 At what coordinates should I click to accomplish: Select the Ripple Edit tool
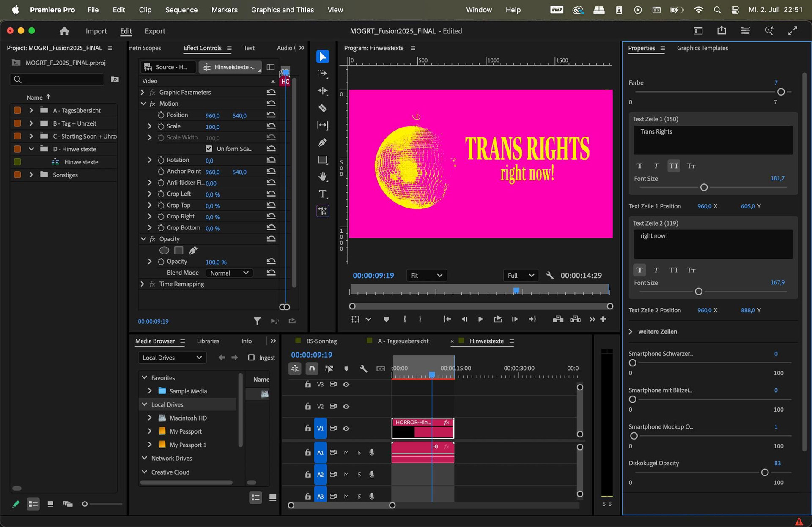click(x=323, y=90)
